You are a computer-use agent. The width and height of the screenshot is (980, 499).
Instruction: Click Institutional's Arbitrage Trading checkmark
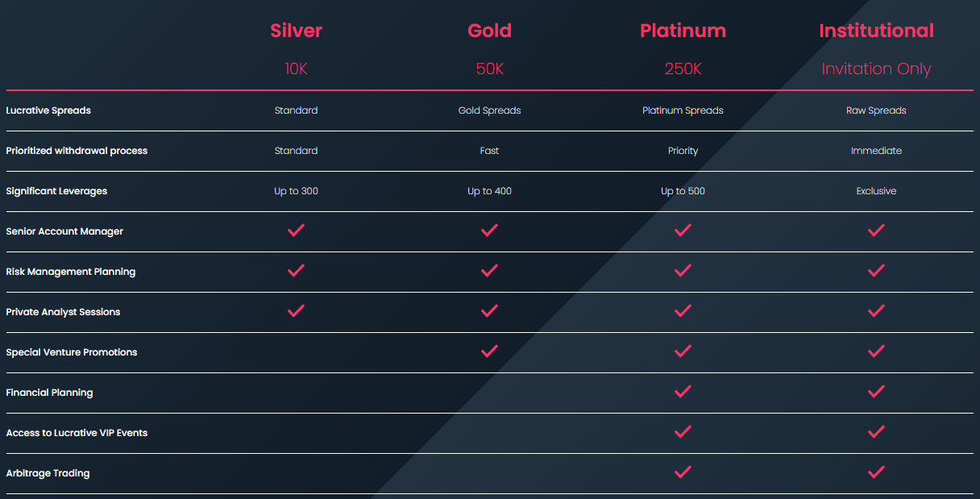(876, 472)
